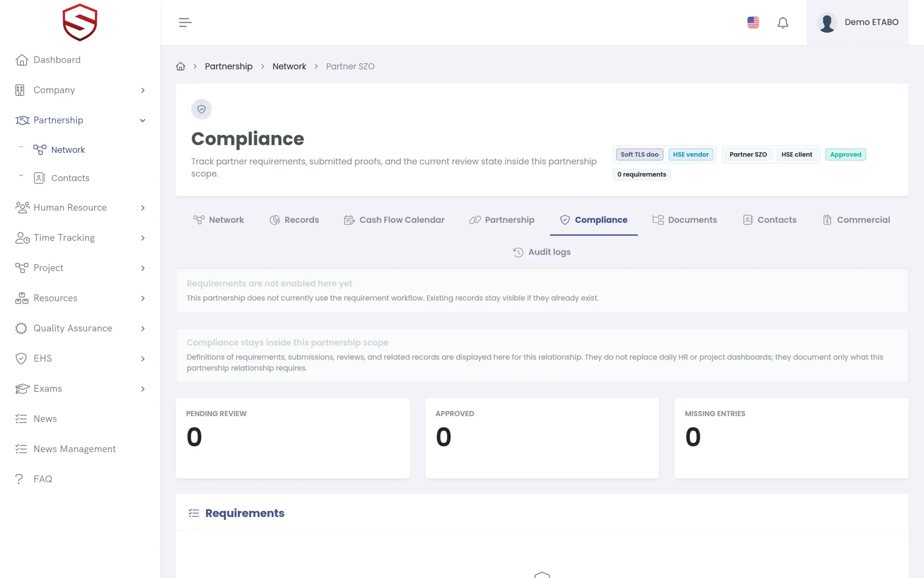924x578 pixels.
Task: Click the Quality Assurance badge icon
Action: (x=21, y=328)
